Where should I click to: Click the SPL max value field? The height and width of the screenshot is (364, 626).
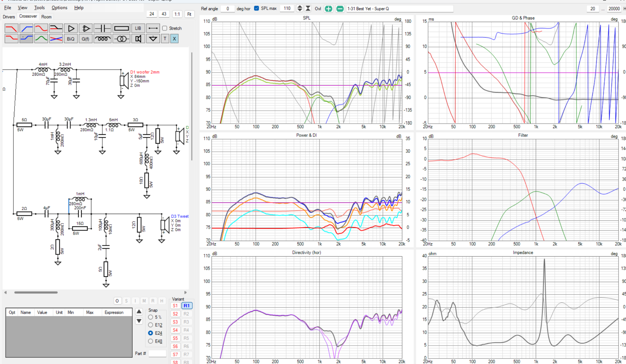(287, 8)
